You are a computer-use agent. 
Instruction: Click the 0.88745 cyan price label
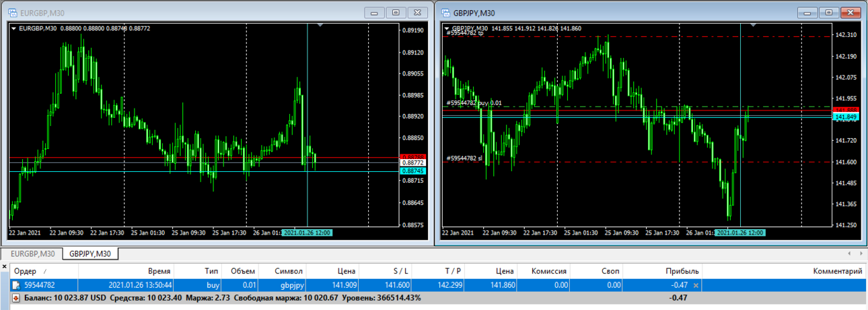412,171
